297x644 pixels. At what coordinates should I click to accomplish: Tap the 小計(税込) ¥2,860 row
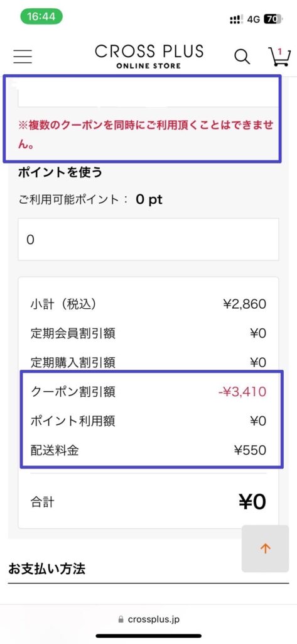coord(148,304)
